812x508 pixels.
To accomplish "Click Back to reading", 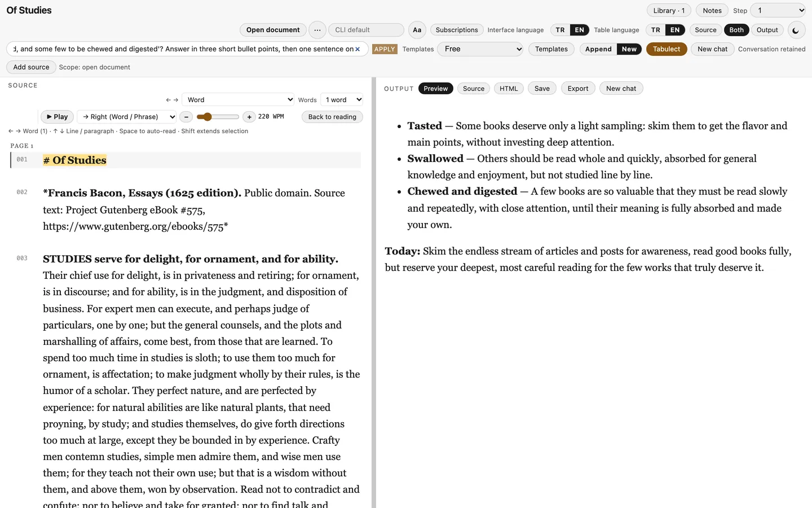I will click(332, 117).
